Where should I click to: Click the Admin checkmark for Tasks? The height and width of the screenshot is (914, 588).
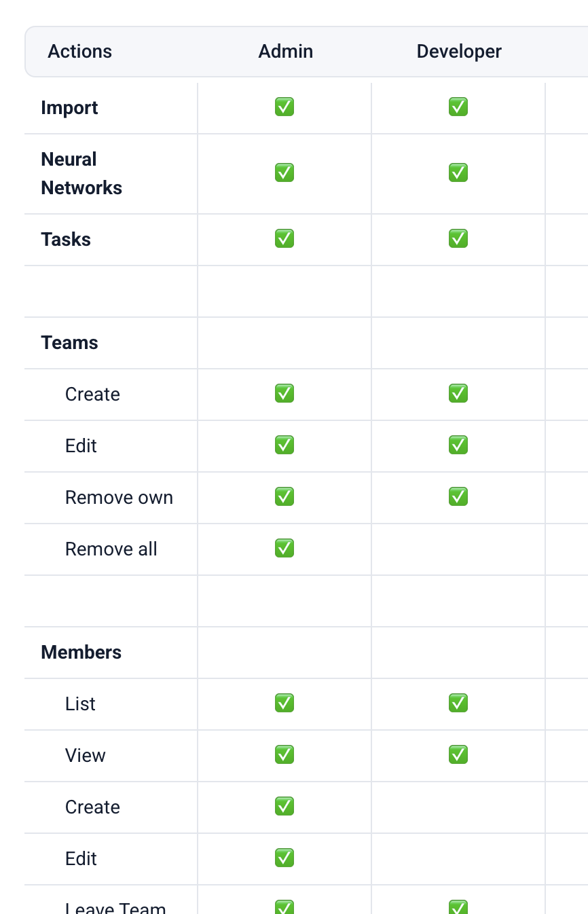(x=284, y=239)
